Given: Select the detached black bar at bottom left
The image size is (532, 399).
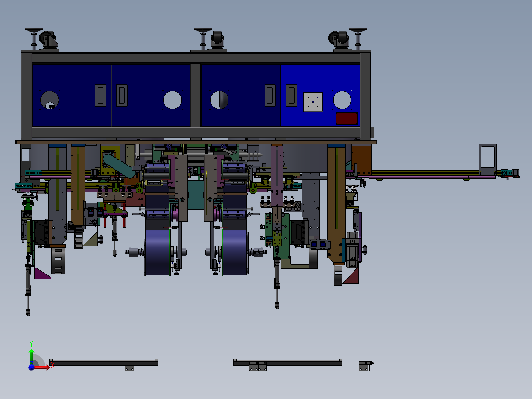Looking at the screenshot, I should (104, 363).
